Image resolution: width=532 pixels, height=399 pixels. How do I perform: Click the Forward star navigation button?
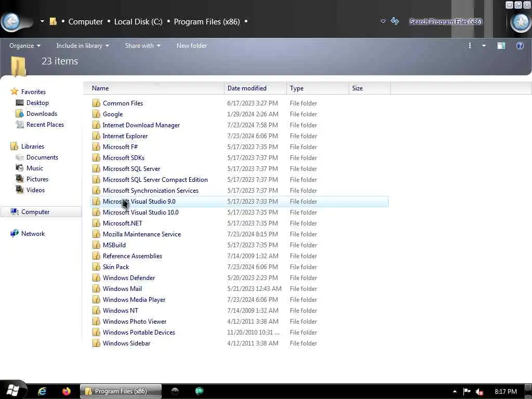521,22
